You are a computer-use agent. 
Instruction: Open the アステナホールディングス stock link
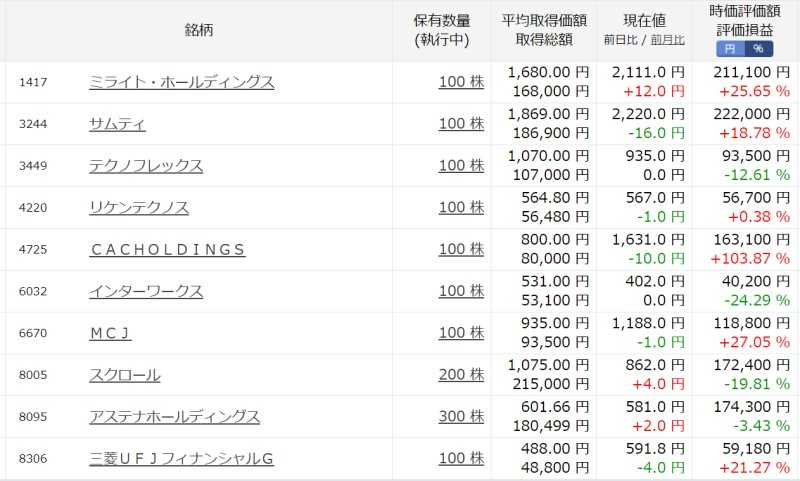pyautogui.click(x=174, y=417)
